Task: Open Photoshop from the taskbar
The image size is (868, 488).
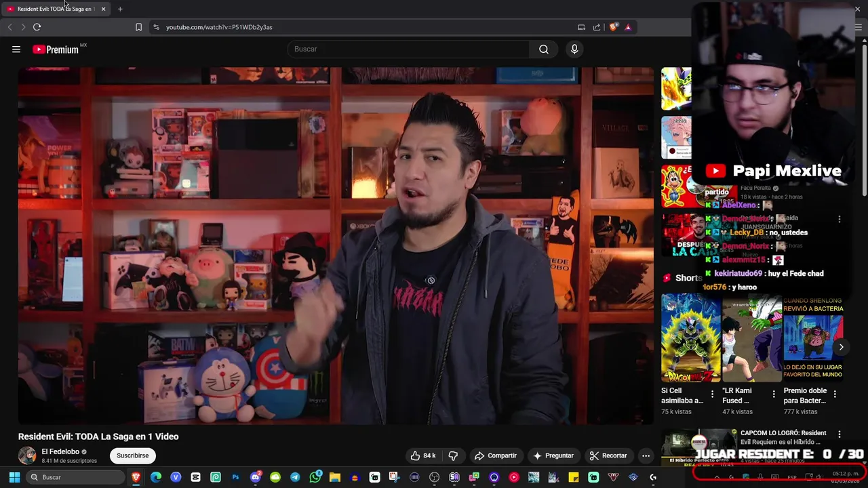Action: tap(235, 477)
